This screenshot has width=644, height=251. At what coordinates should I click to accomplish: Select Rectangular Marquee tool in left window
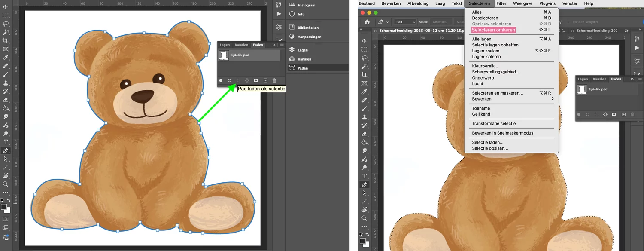(x=6, y=15)
